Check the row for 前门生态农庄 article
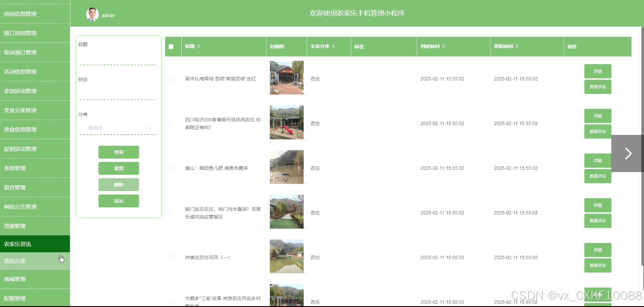The height and width of the screenshot is (307, 644). tap(171, 213)
